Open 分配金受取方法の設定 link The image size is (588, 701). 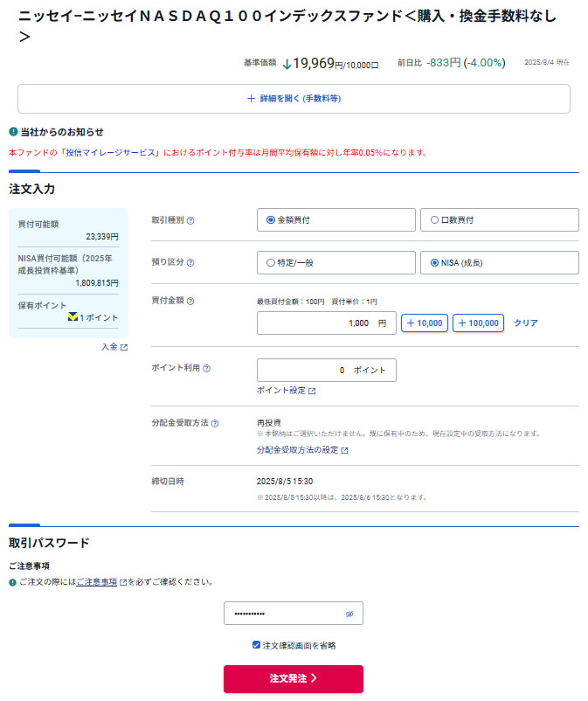tap(302, 450)
